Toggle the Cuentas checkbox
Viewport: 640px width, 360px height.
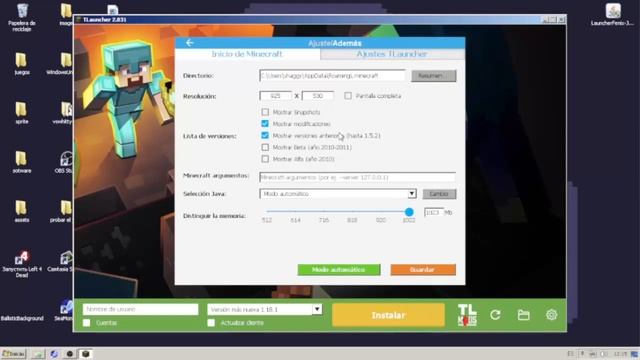click(87, 322)
